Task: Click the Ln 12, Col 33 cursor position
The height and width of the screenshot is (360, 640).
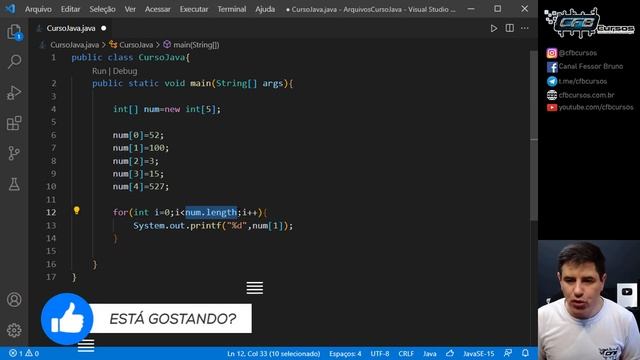Action: point(273,353)
